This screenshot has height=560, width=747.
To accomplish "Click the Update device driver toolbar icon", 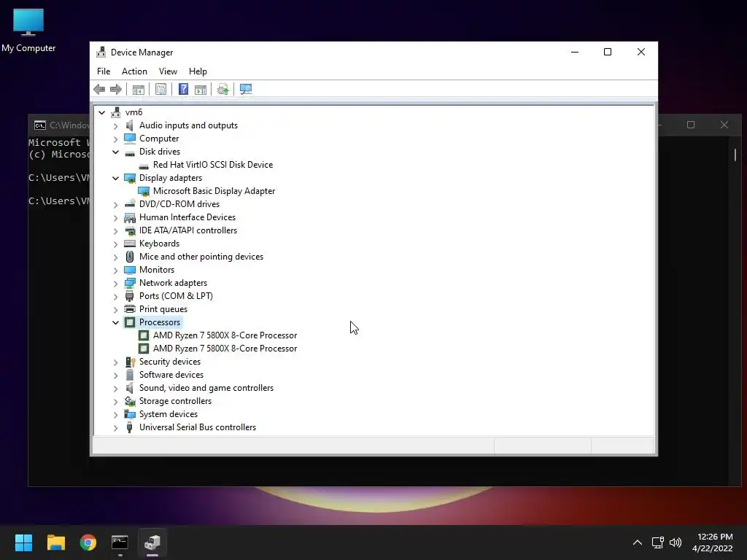I will pyautogui.click(x=223, y=89).
